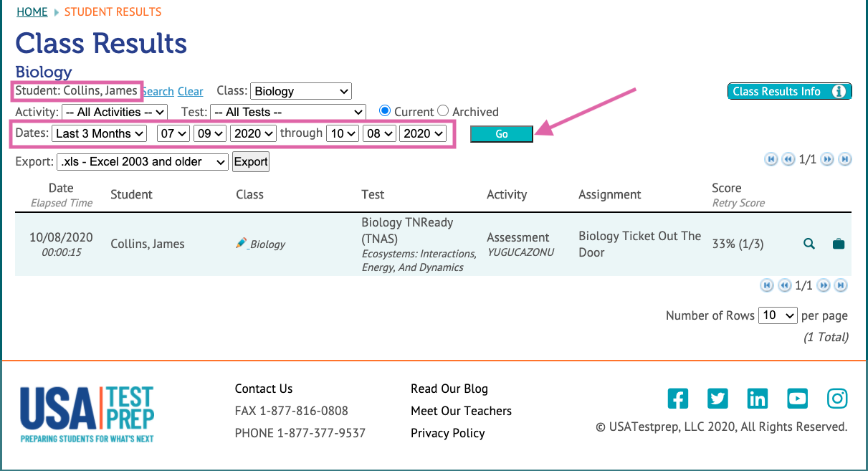Open the Number of Rows dropdown
Screen dimensions: 868x471
click(x=778, y=315)
